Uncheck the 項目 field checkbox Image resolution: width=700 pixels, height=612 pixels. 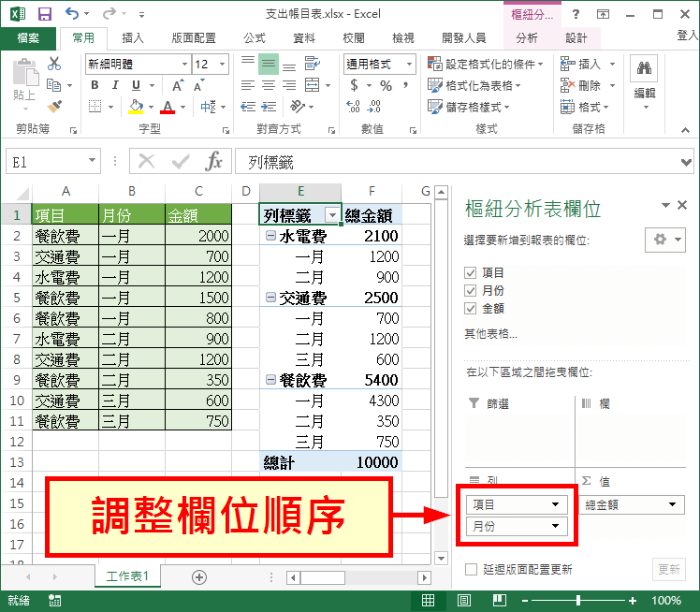point(470,272)
